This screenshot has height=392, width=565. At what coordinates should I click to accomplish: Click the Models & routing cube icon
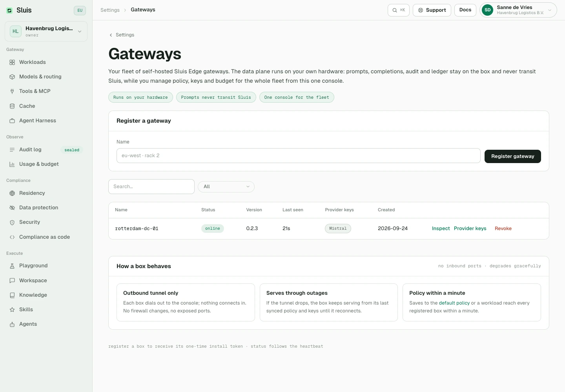(x=12, y=77)
